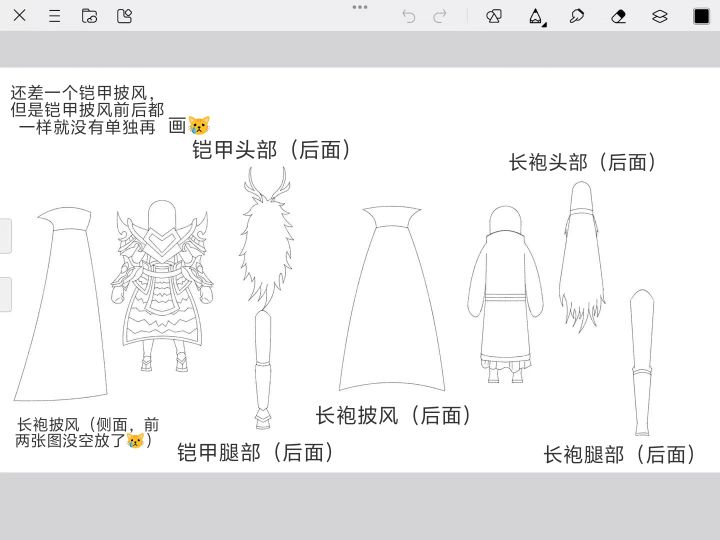Click the sticker insert icon
The height and width of the screenshot is (540, 720).
point(124,16)
